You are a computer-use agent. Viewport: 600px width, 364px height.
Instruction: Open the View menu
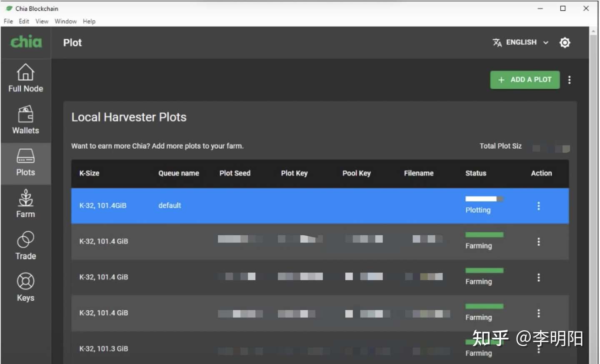click(42, 21)
